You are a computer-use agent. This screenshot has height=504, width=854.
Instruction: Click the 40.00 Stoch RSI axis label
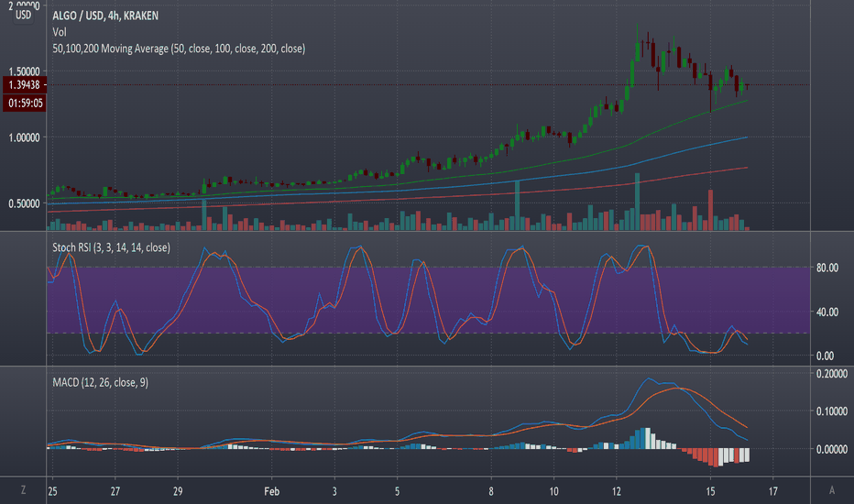pyautogui.click(x=827, y=312)
